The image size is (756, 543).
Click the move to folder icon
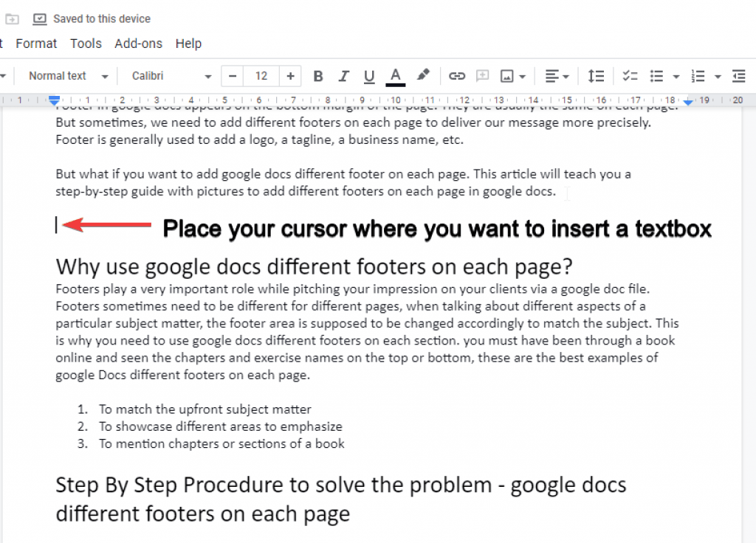[x=12, y=19]
